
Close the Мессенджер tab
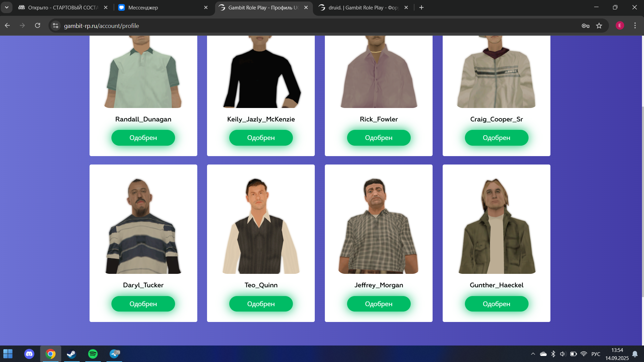tap(206, 7)
